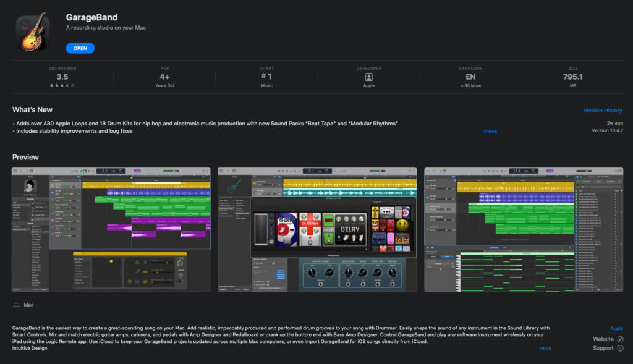Click the Support question mark icon
This screenshot has width=633, height=364.
pyautogui.click(x=620, y=349)
